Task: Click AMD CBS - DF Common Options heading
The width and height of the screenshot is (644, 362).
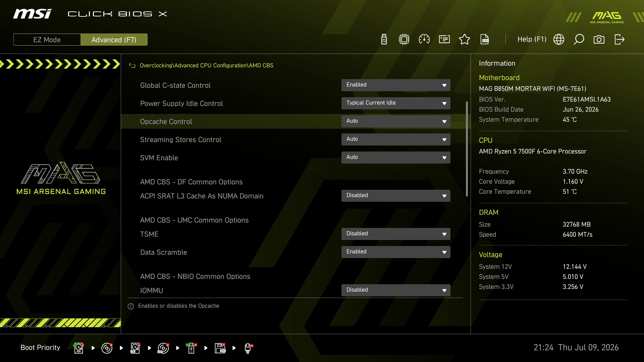Action: click(191, 182)
